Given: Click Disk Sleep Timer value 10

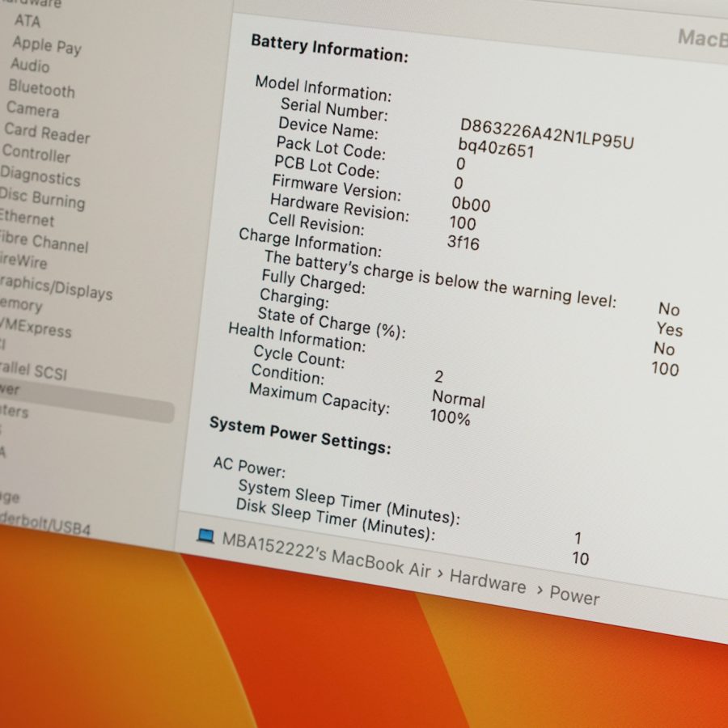Looking at the screenshot, I should (x=580, y=557).
